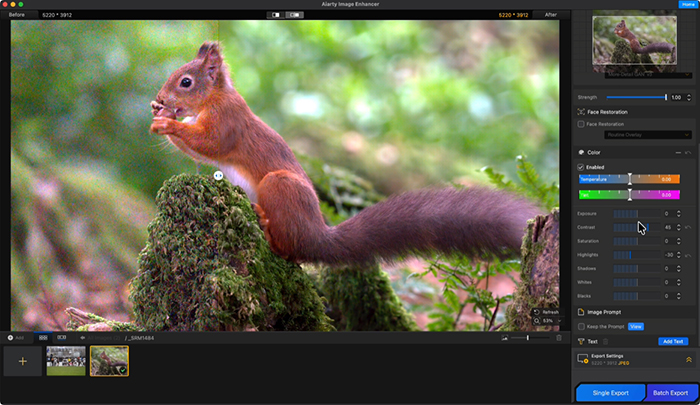Select the first thumbnail in the filmstrip
The width and height of the screenshot is (700, 405).
(x=65, y=361)
